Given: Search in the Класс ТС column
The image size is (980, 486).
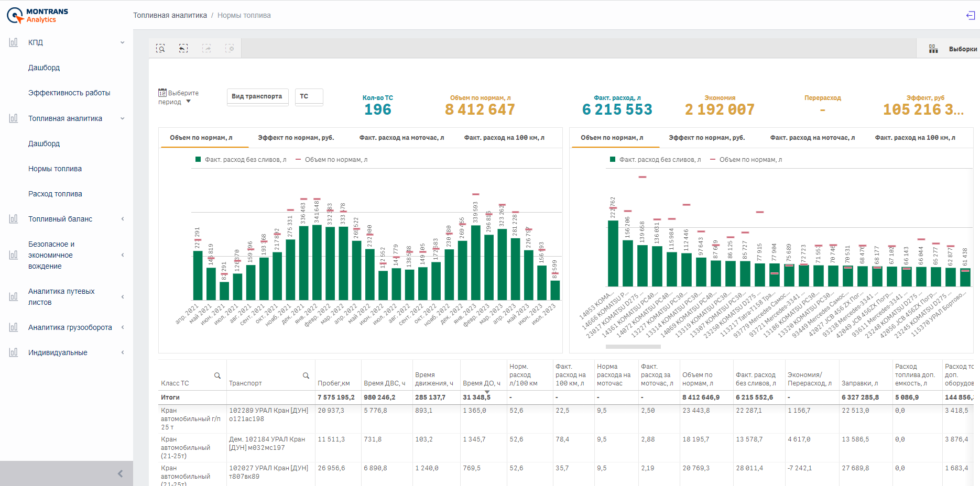Looking at the screenshot, I should pyautogui.click(x=217, y=375).
